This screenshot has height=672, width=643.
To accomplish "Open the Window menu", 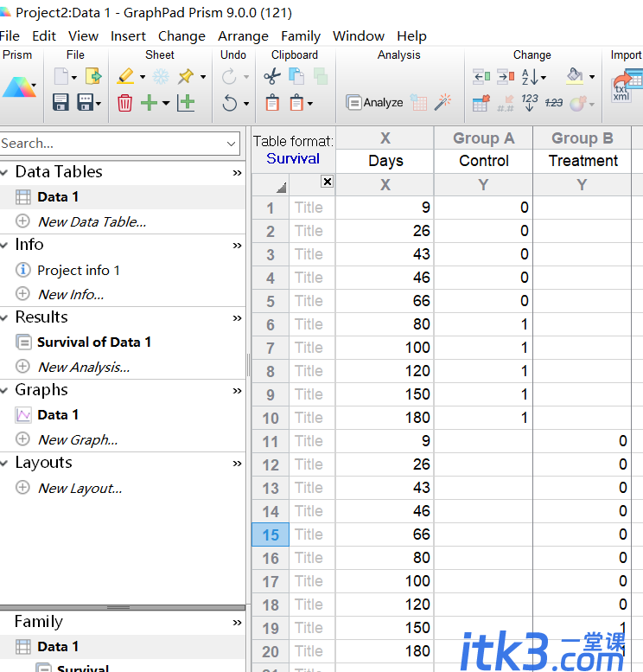I will click(359, 36).
